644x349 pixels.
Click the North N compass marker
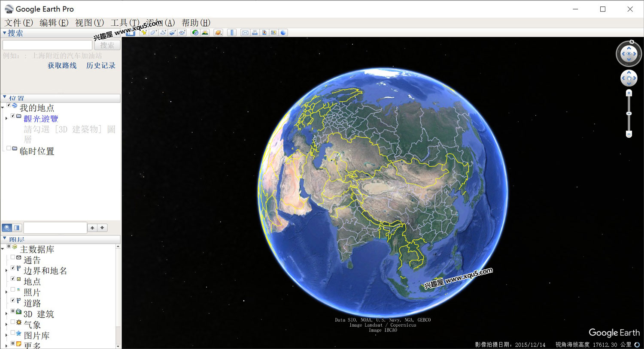pyautogui.click(x=632, y=42)
